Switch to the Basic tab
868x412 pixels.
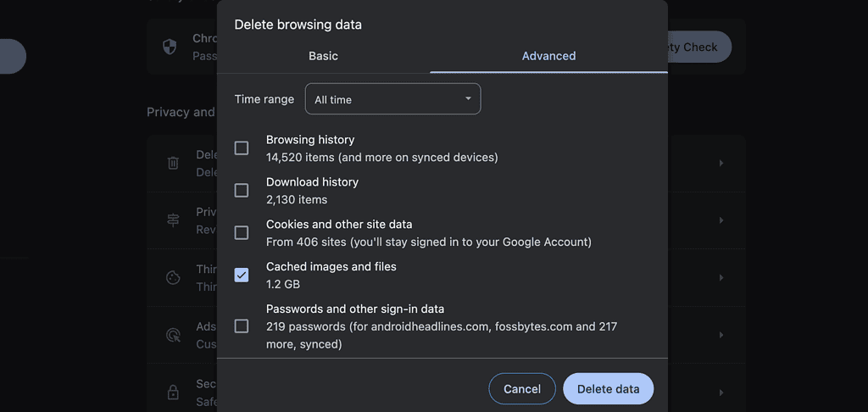[323, 56]
